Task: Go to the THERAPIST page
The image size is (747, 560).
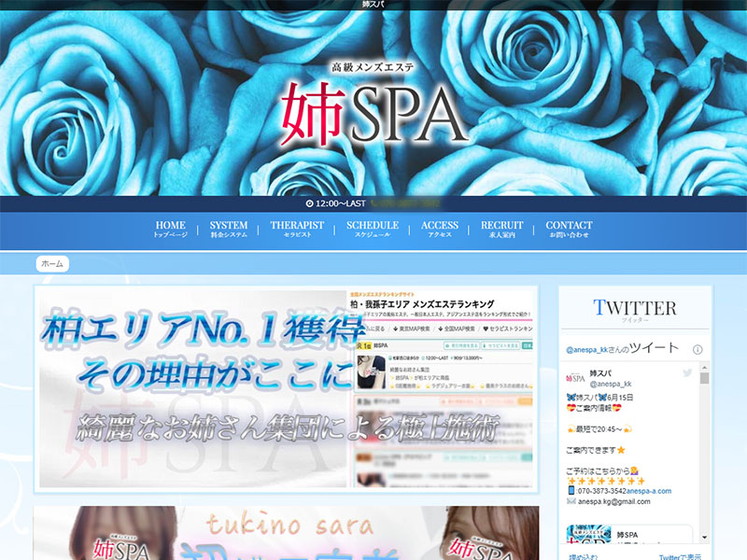Action: 297,230
